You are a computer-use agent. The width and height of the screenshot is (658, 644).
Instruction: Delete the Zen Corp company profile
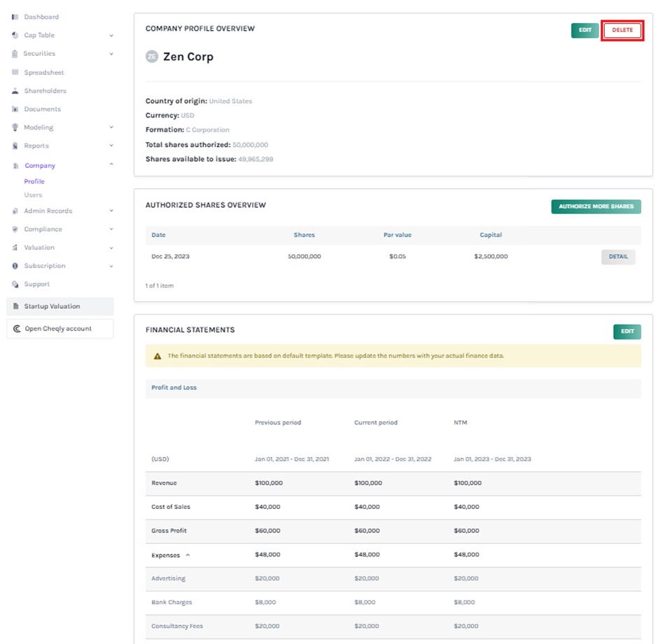tap(622, 30)
